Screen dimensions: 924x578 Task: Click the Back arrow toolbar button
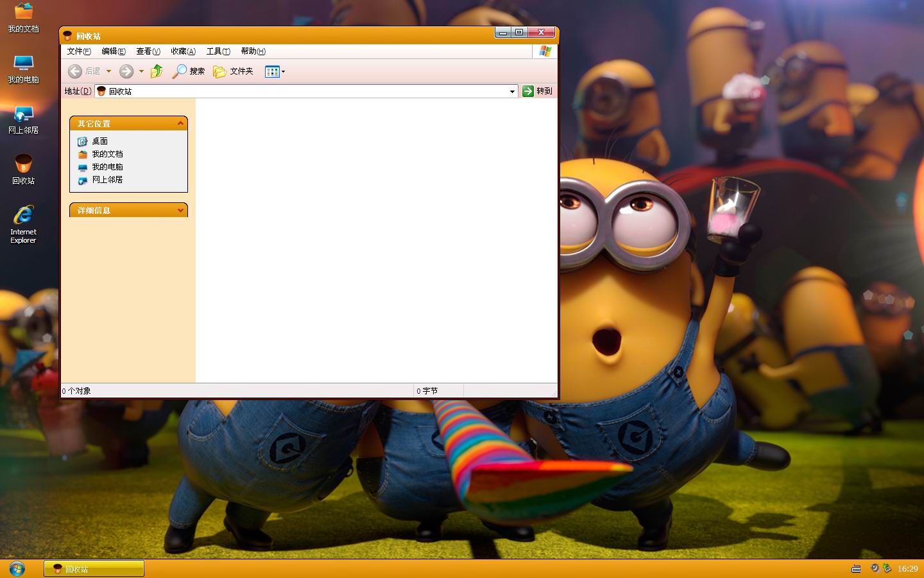tap(75, 71)
